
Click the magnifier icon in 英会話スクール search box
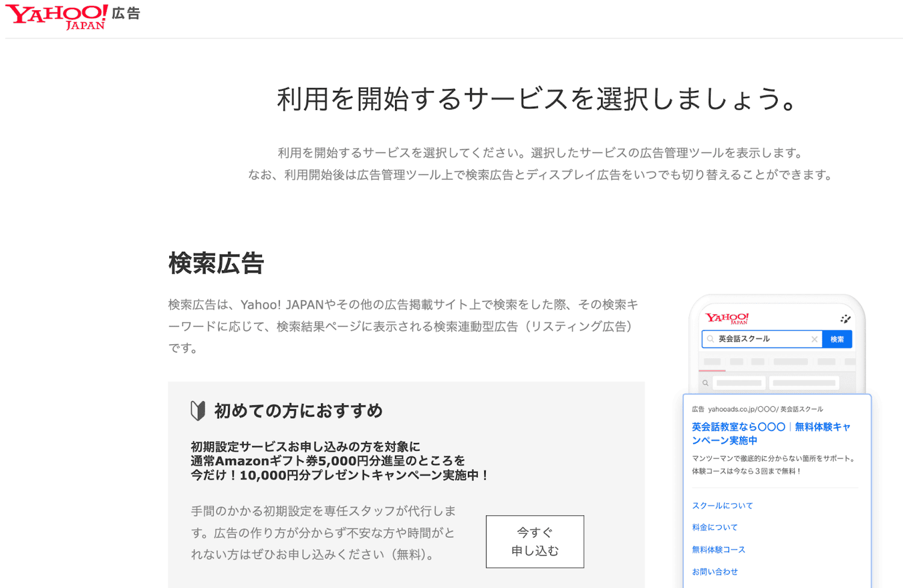tap(710, 339)
